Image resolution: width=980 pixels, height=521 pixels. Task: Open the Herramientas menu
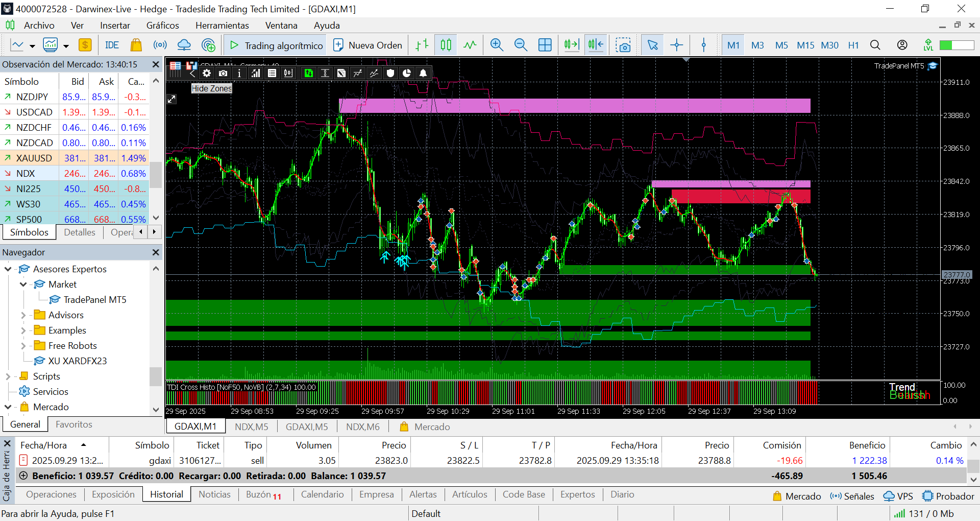tap(222, 26)
